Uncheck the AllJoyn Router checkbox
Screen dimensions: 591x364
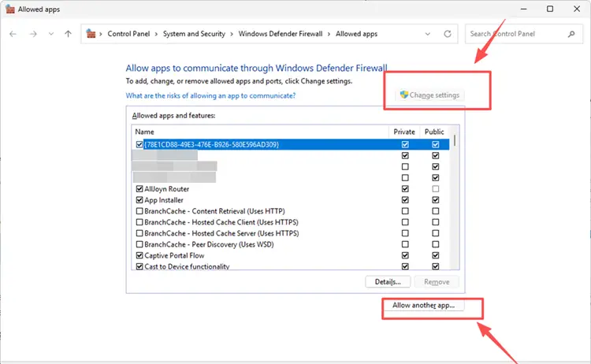point(139,189)
